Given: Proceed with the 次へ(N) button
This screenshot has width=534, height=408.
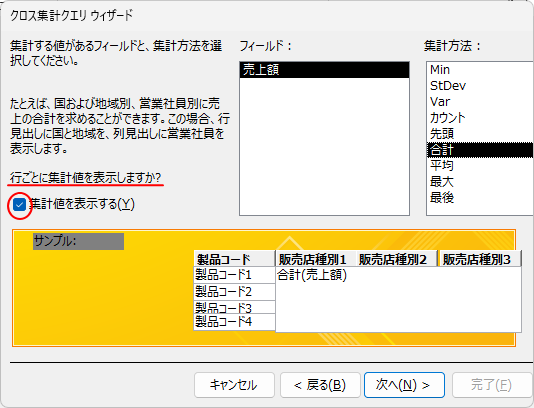Looking at the screenshot, I should [x=404, y=385].
